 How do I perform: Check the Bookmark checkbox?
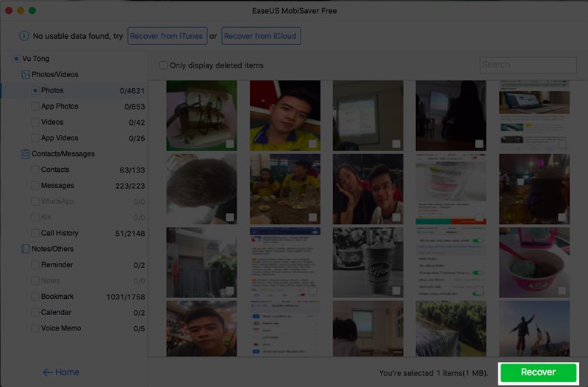point(35,297)
